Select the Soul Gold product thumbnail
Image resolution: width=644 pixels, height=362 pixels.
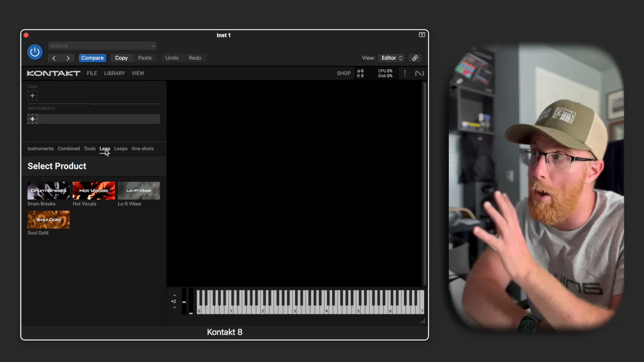(49, 220)
